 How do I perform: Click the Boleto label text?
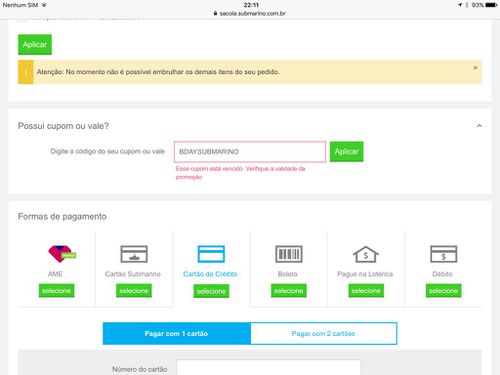(x=288, y=274)
